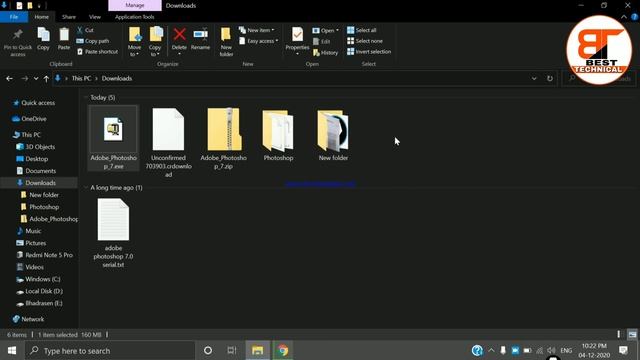Open Easy access dropdown

click(259, 41)
